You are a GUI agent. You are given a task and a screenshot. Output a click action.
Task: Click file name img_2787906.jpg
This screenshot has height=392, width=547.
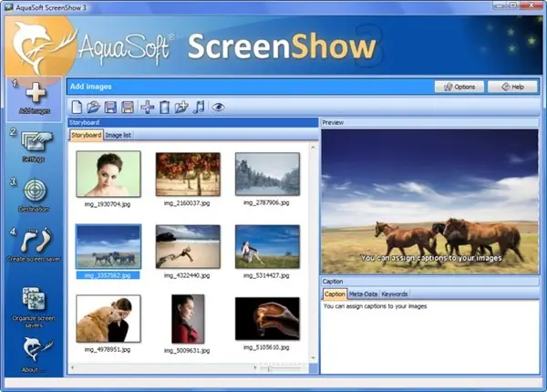click(266, 202)
